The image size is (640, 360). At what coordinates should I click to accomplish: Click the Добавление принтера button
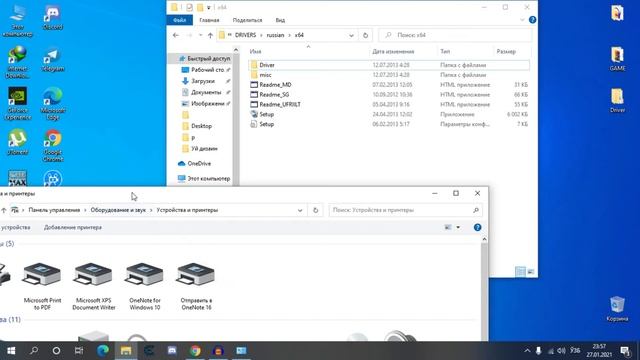[x=73, y=227]
